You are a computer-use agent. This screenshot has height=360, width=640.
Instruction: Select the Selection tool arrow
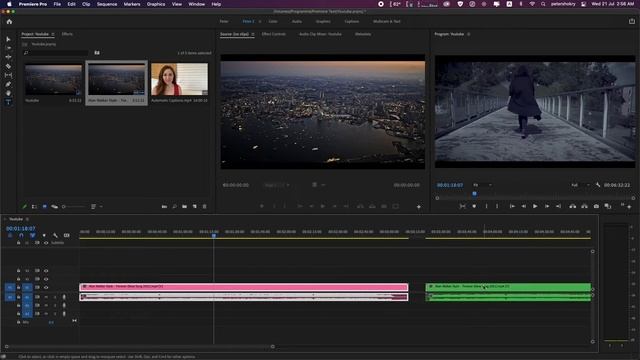tap(8, 39)
